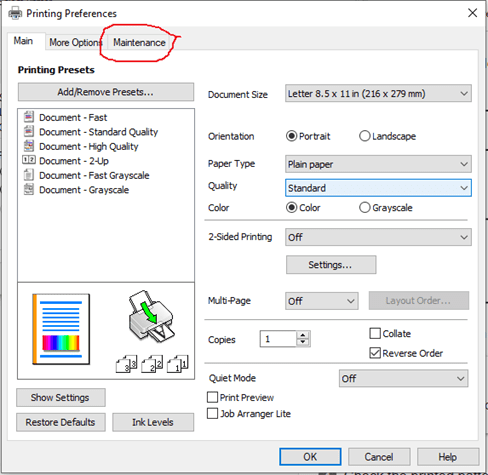This screenshot has height=475, width=488.
Task: Switch to the Maintenance tab
Action: [139, 42]
